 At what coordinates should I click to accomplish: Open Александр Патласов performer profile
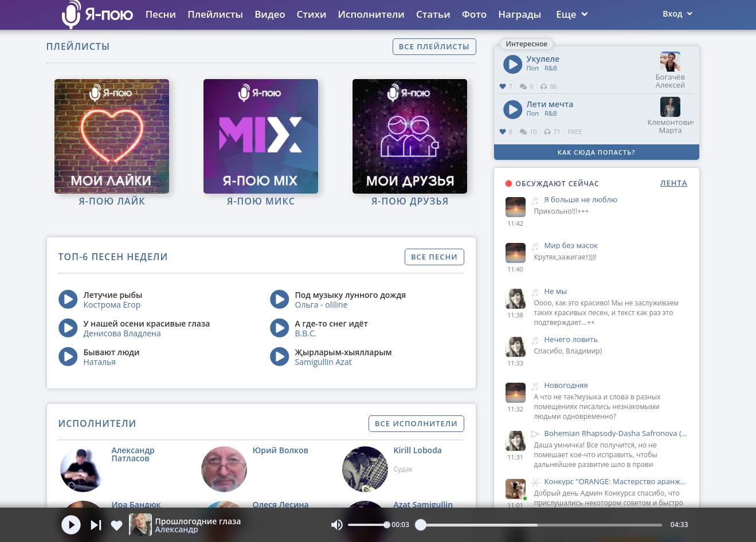[x=133, y=454]
